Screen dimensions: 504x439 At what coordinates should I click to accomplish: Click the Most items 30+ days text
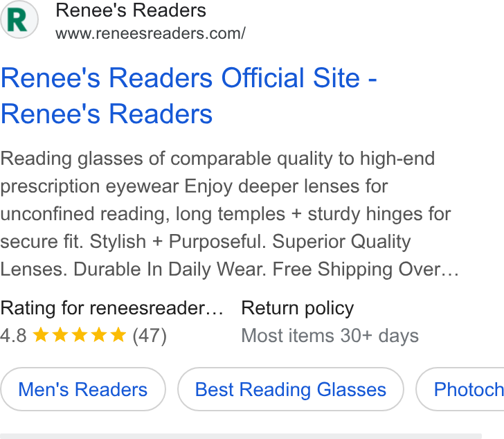[330, 336]
